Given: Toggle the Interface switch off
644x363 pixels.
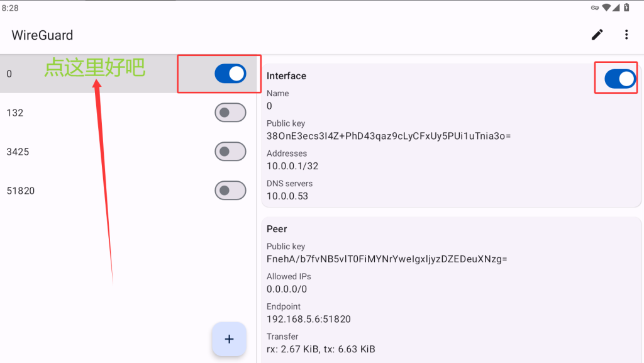Looking at the screenshot, I should click(619, 79).
